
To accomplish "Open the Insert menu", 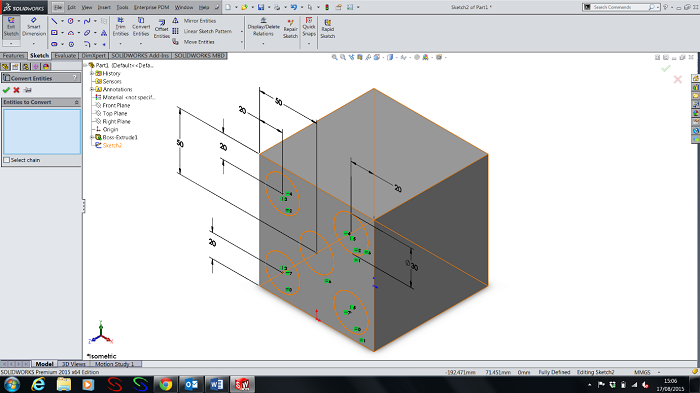I will pyautogui.click(x=104, y=7).
